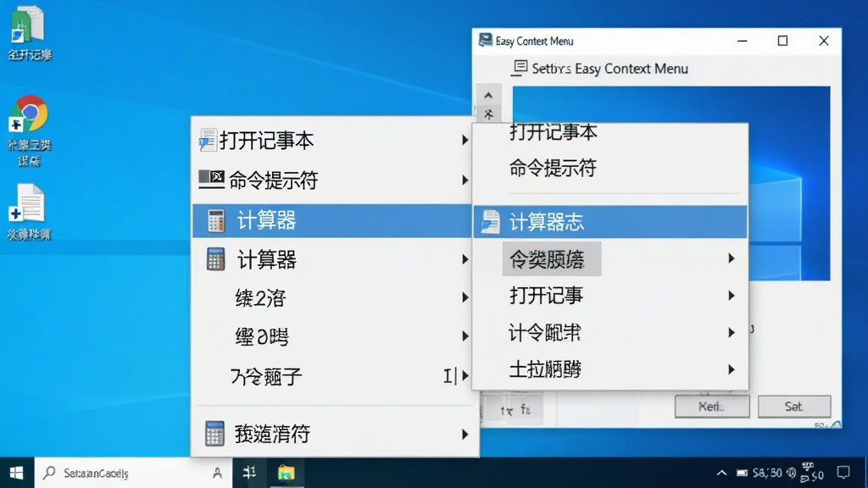868x488 pixels.
Task: Expand arrow of entry beneath the menu separator
Action: (x=465, y=435)
